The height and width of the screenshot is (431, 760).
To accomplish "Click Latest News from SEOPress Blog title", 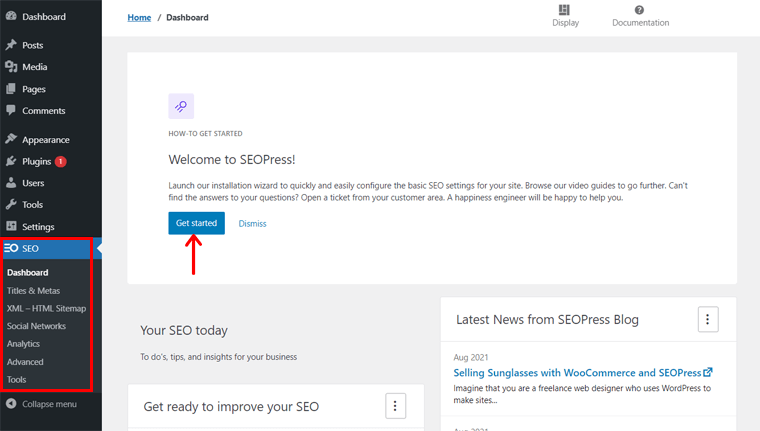I will [547, 319].
